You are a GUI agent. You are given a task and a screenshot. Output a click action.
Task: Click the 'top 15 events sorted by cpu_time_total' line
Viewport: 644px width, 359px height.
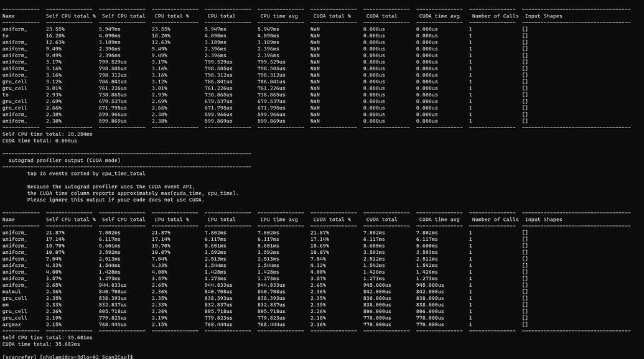tap(86, 174)
